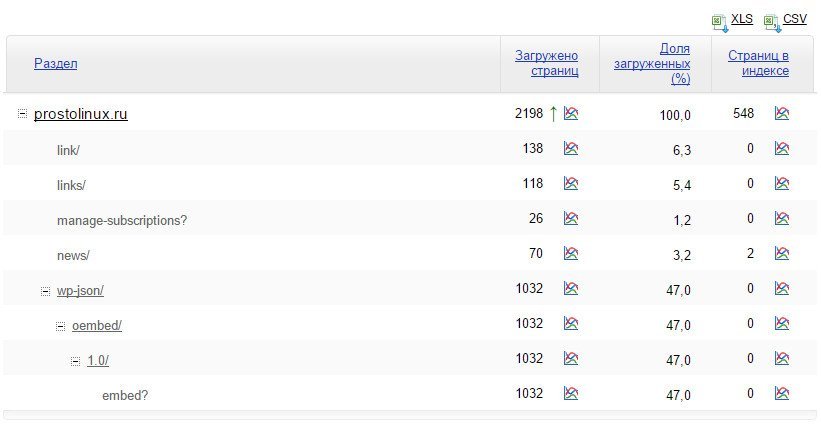Click the 6,3 percentage value
The width and height of the screenshot is (821, 428).
[x=682, y=150]
